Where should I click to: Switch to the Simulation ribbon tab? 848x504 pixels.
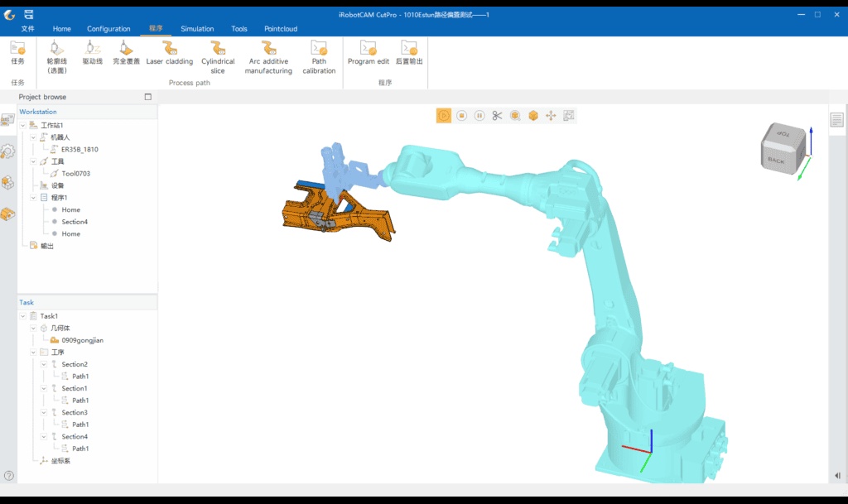197,29
